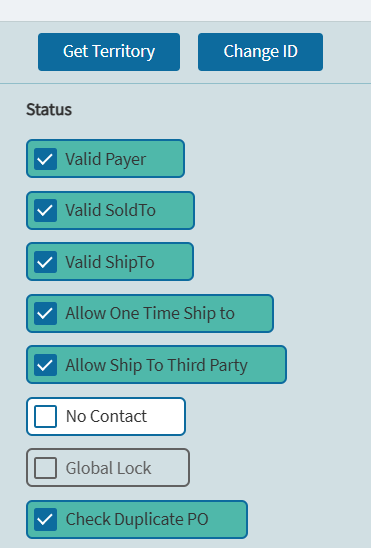This screenshot has height=548, width=371.
Task: Click the Get Territory button
Action: click(109, 52)
